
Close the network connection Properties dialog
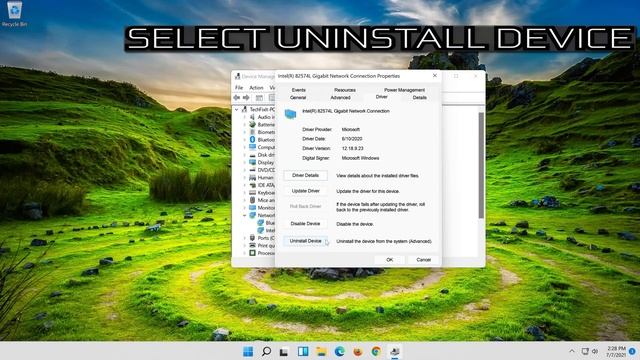point(435,76)
